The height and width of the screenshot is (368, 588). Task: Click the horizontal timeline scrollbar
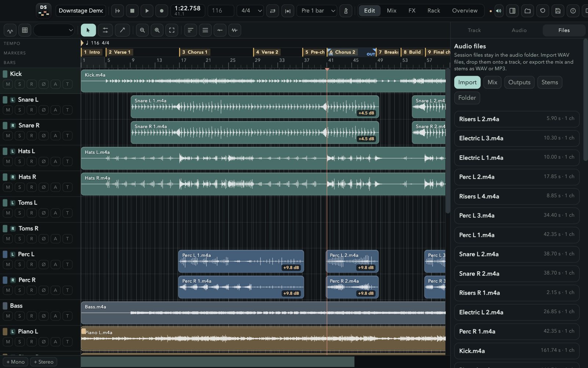(218, 362)
